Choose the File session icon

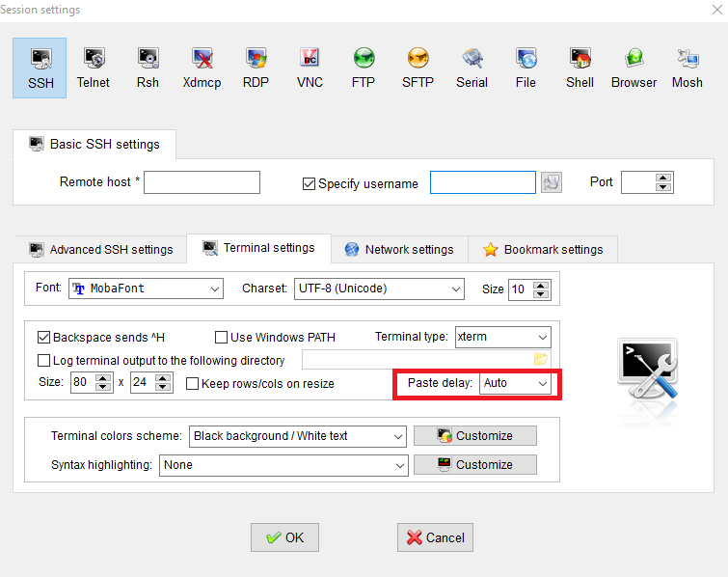[526, 68]
